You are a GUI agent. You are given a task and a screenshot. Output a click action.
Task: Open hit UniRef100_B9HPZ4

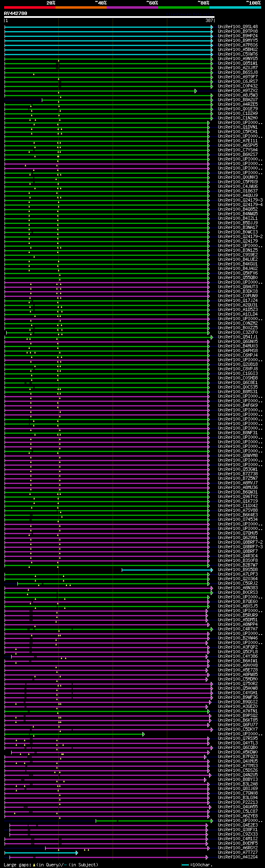click(238, 36)
